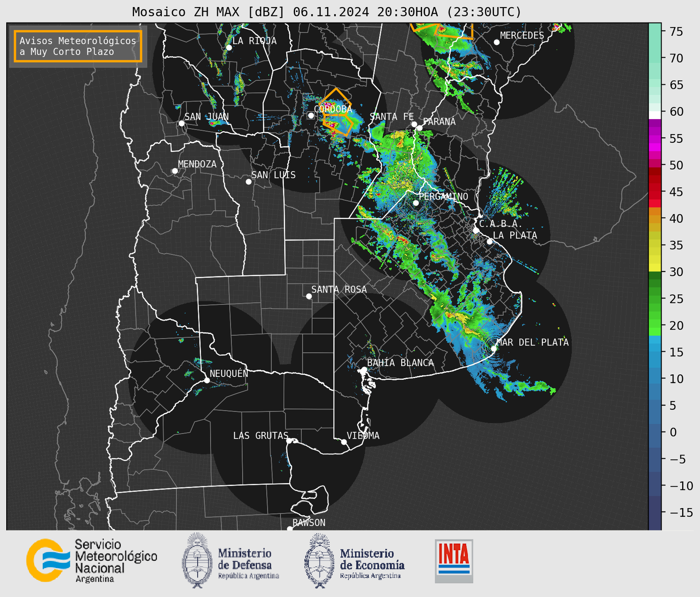The image size is (700, 597).
Task: Click the BAHÍA BLANCA city marker dot
Action: [x=364, y=369]
